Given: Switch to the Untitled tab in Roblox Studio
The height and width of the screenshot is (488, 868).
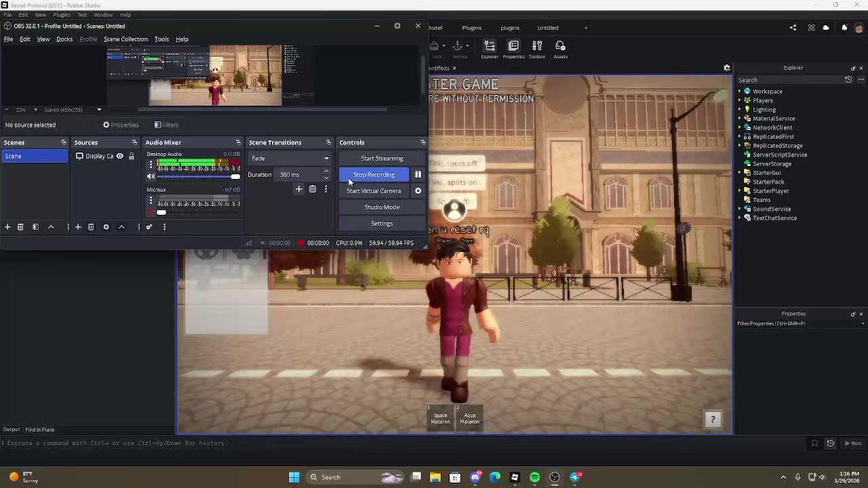Looking at the screenshot, I should pos(548,28).
